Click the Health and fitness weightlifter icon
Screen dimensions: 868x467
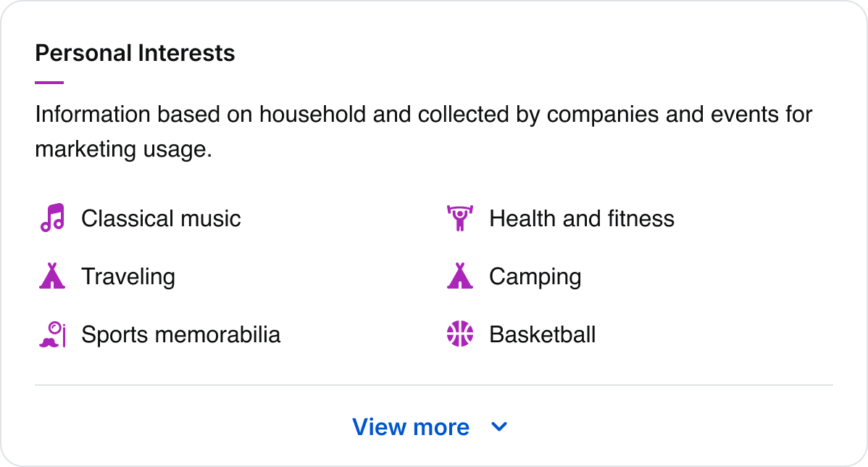(459, 218)
